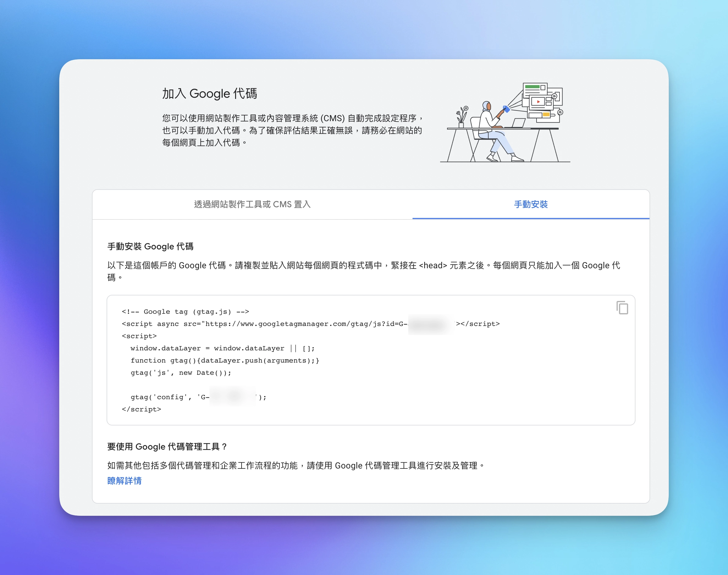This screenshot has width=728, height=575.
Task: Click the paragraph beginning 如需其他包括多個代碼管理
Action: [x=296, y=466]
